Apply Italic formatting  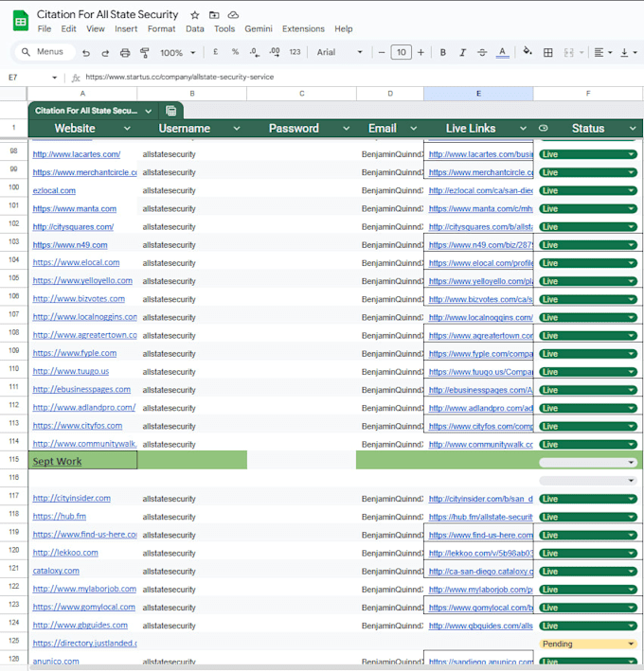(x=462, y=52)
